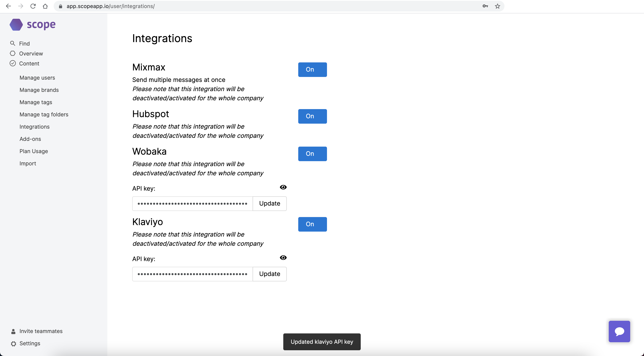The width and height of the screenshot is (644, 356).
Task: Click the Find magnifier icon
Action: (x=12, y=43)
